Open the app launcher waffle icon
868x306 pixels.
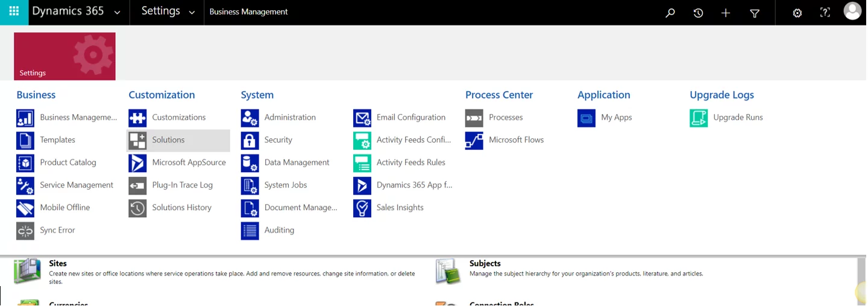(14, 12)
